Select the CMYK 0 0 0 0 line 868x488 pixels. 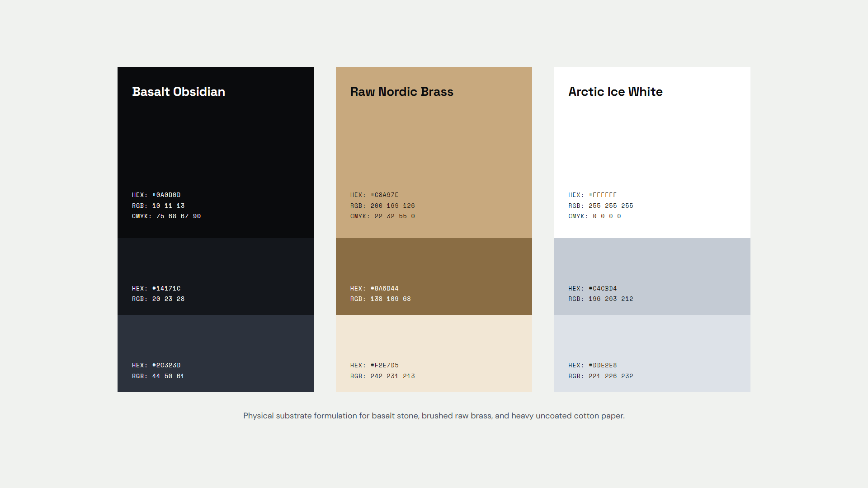pyautogui.click(x=594, y=216)
